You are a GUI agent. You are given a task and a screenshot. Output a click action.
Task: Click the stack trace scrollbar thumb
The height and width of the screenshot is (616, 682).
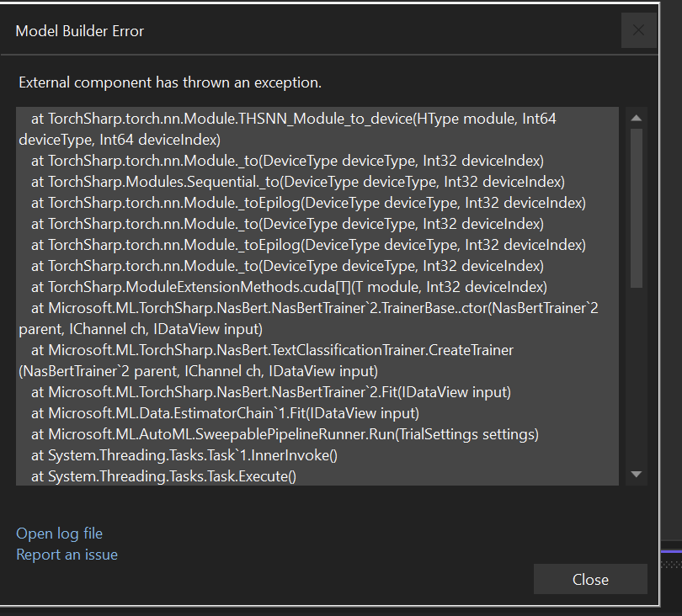click(x=637, y=208)
